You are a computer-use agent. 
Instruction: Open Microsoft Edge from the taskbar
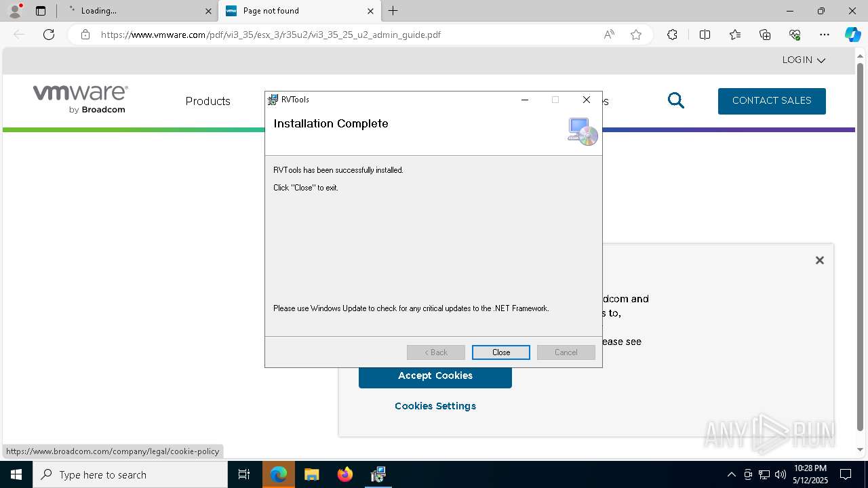(x=279, y=474)
